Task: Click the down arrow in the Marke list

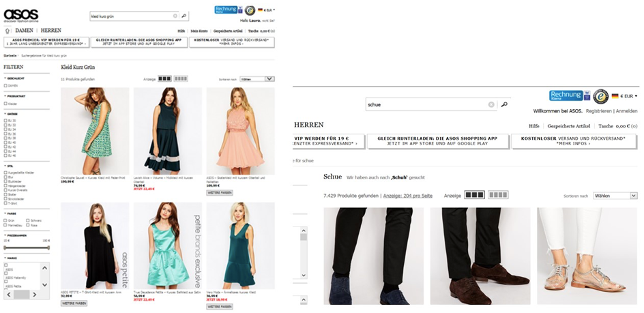Action: pyautogui.click(x=45, y=284)
